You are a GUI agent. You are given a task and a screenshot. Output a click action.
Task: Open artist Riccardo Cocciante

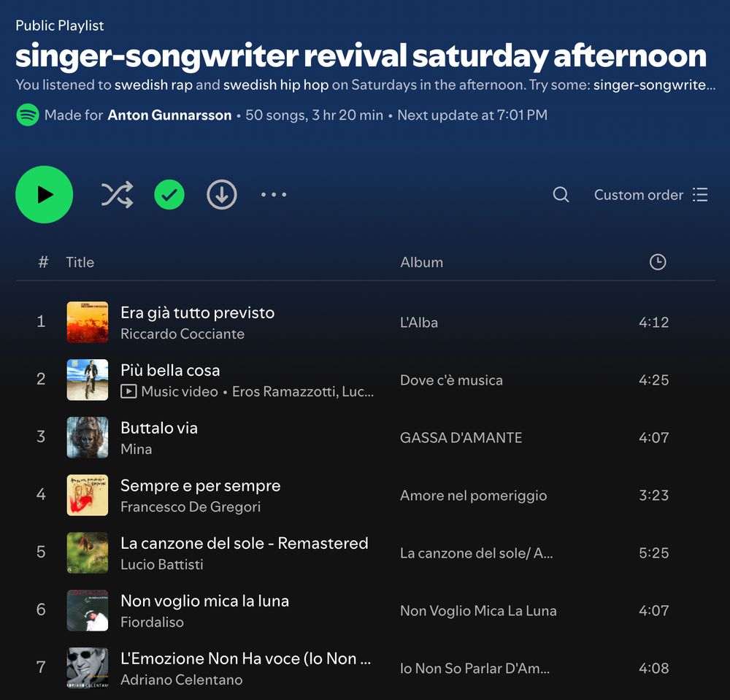point(182,334)
